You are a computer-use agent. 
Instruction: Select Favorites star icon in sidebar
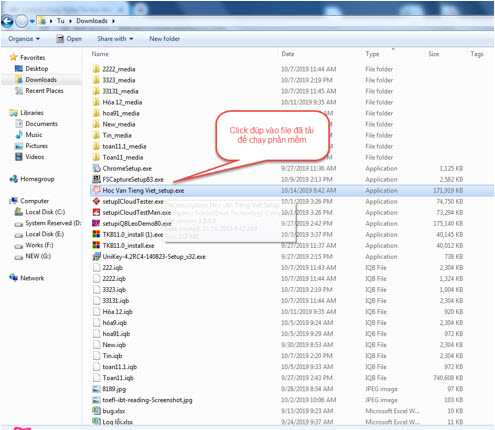coord(13,57)
